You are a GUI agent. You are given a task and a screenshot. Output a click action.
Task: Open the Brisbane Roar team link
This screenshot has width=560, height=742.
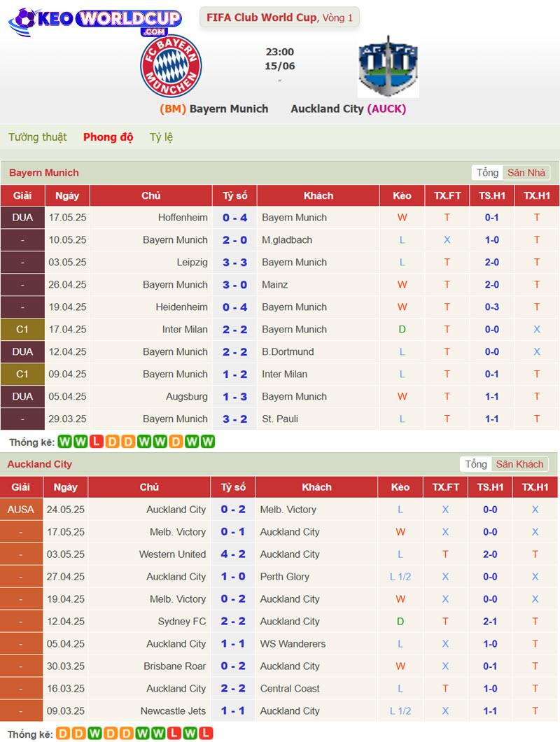coord(175,666)
